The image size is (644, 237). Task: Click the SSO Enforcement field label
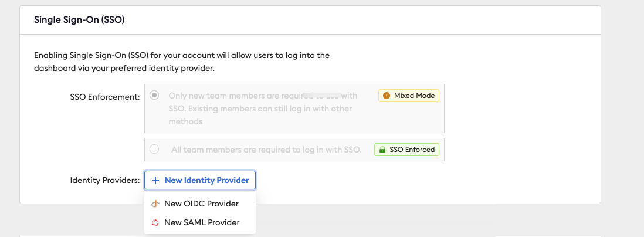click(x=104, y=96)
